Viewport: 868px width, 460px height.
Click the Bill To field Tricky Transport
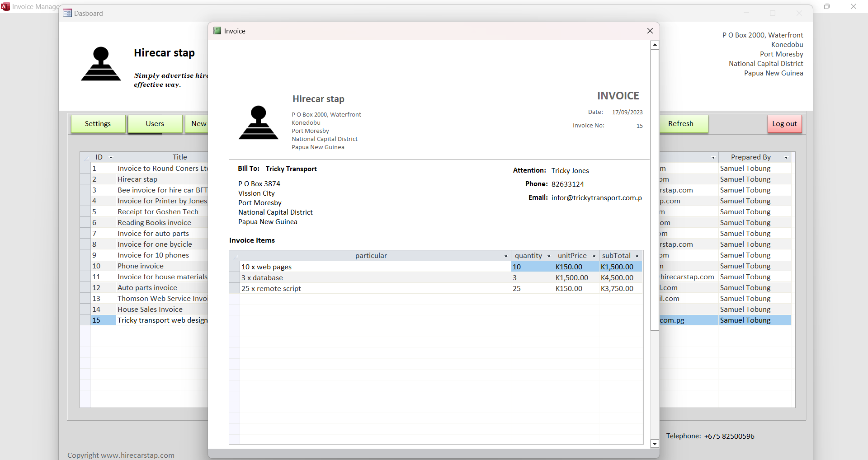291,169
